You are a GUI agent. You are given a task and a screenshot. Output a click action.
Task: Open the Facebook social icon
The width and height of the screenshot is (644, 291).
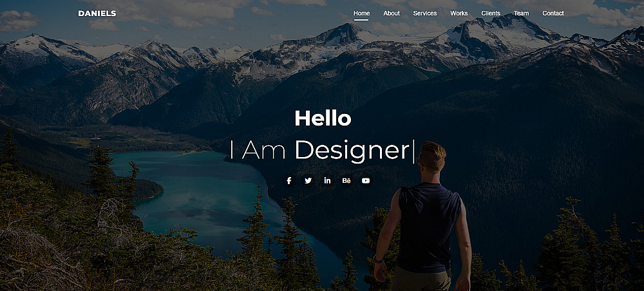(289, 181)
